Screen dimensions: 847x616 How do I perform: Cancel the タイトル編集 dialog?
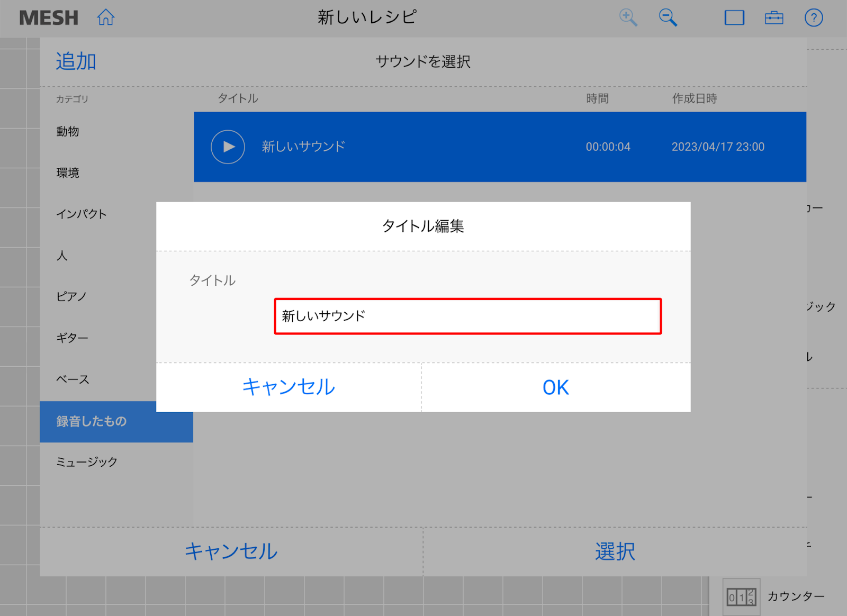[x=289, y=387]
